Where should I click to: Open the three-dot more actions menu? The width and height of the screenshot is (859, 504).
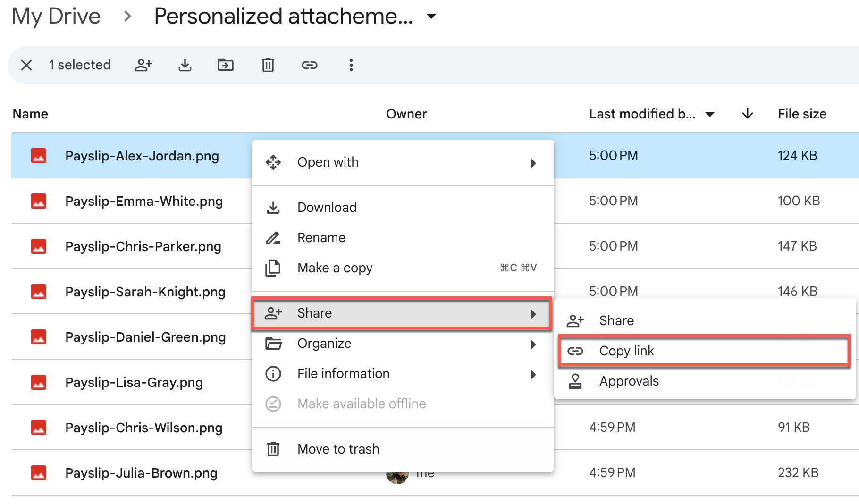click(351, 65)
